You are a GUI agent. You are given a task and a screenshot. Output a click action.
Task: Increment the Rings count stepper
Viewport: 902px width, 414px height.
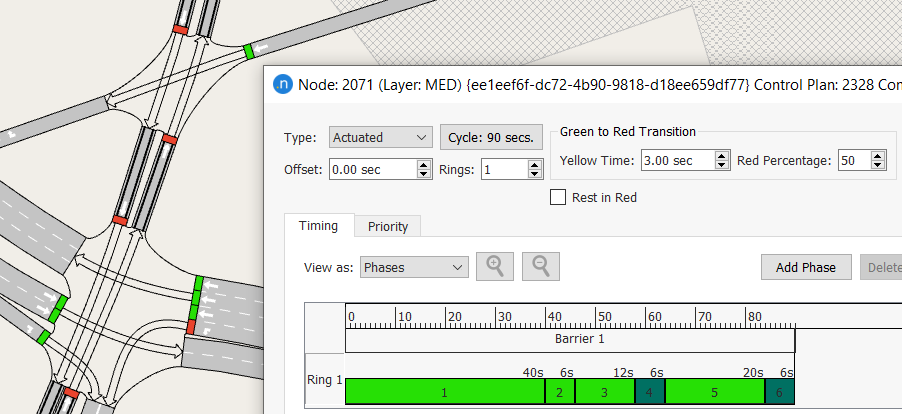[x=535, y=165]
